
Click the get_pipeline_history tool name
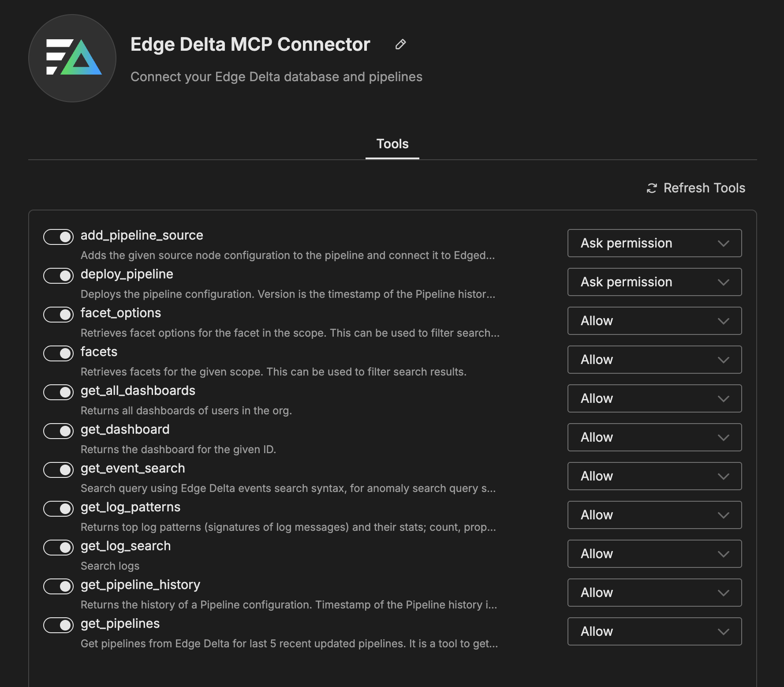[140, 585]
